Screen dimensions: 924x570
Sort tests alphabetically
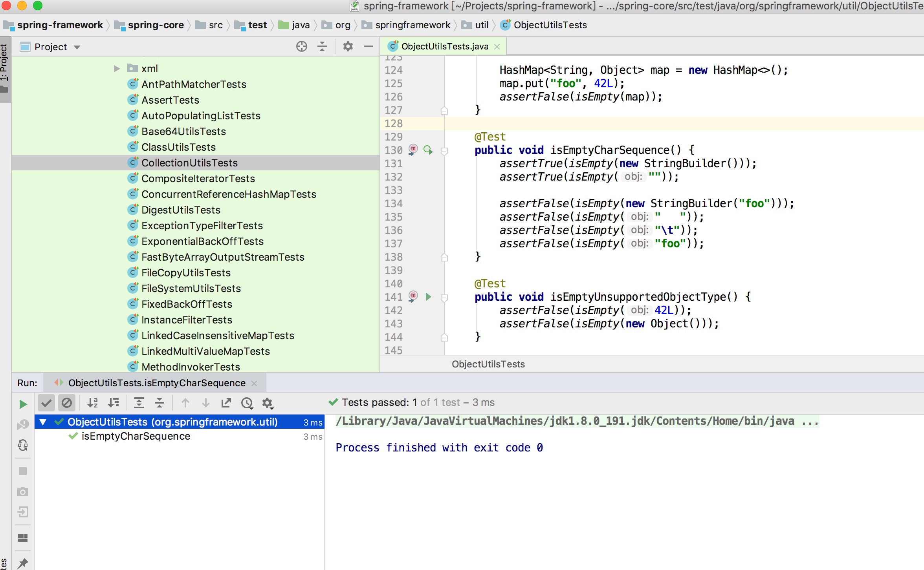click(x=93, y=403)
